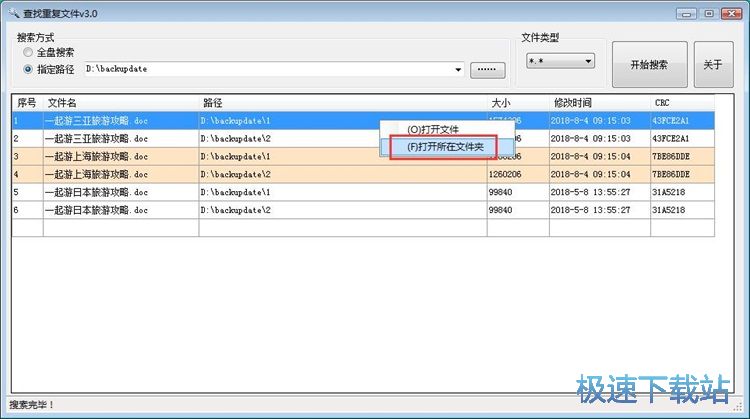
Task: Click the browse button with dots
Action: pyautogui.click(x=487, y=70)
